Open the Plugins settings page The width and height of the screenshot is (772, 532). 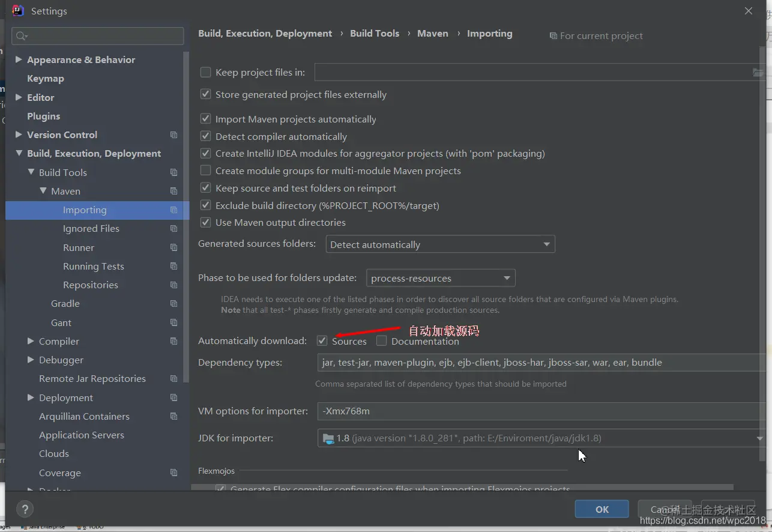pyautogui.click(x=44, y=116)
